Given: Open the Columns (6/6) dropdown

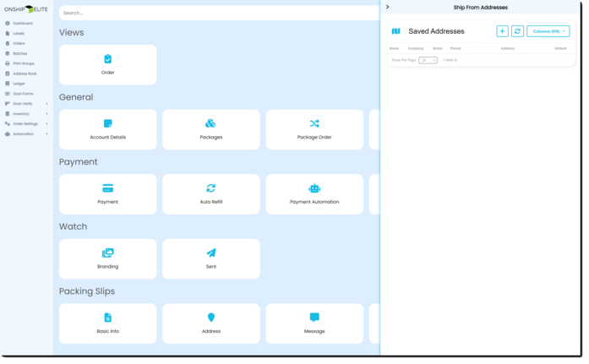Looking at the screenshot, I should pos(548,31).
